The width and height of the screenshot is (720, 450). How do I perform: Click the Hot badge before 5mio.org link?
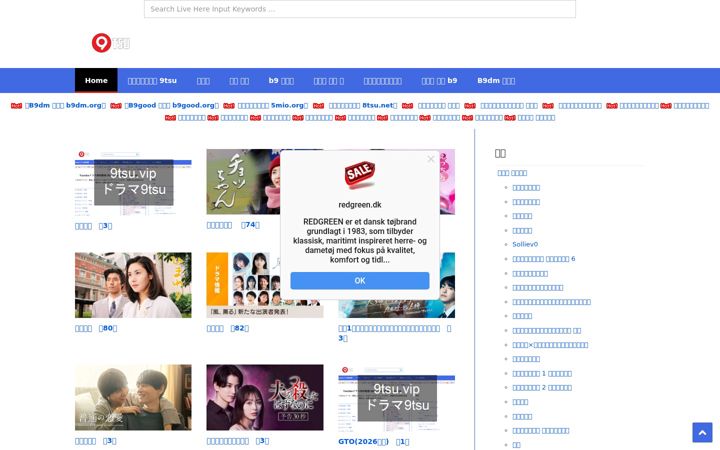(229, 106)
